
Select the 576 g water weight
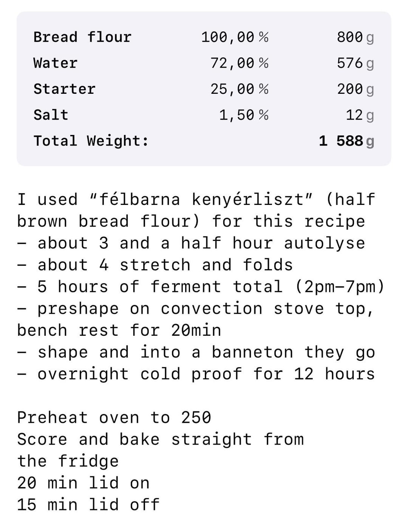(355, 63)
